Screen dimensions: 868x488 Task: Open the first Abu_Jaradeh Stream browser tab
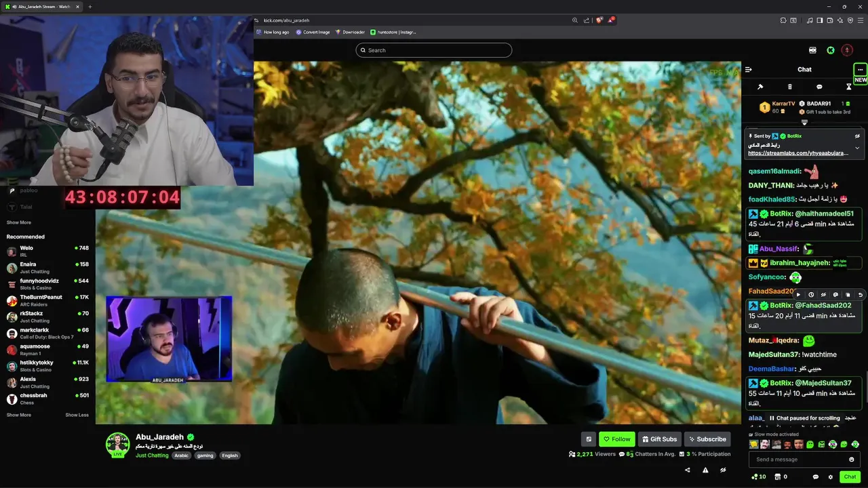point(41,7)
